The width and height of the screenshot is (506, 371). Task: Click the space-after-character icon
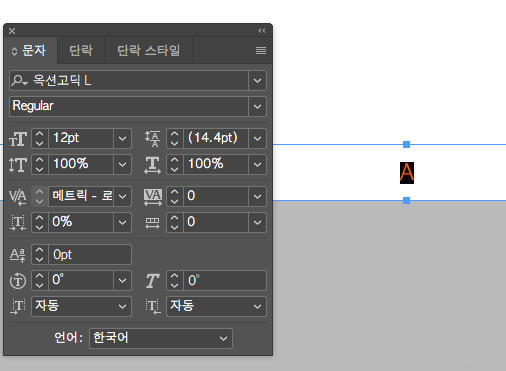click(153, 307)
